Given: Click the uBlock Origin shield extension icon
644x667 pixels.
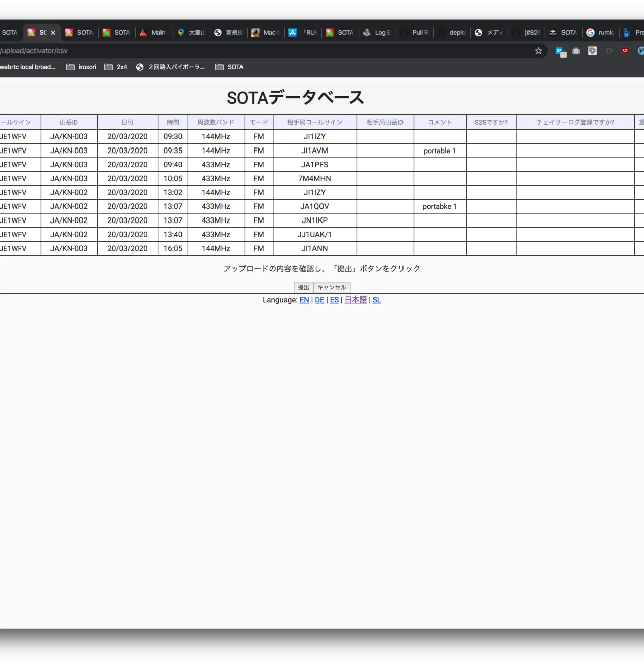Looking at the screenshot, I should click(x=625, y=51).
